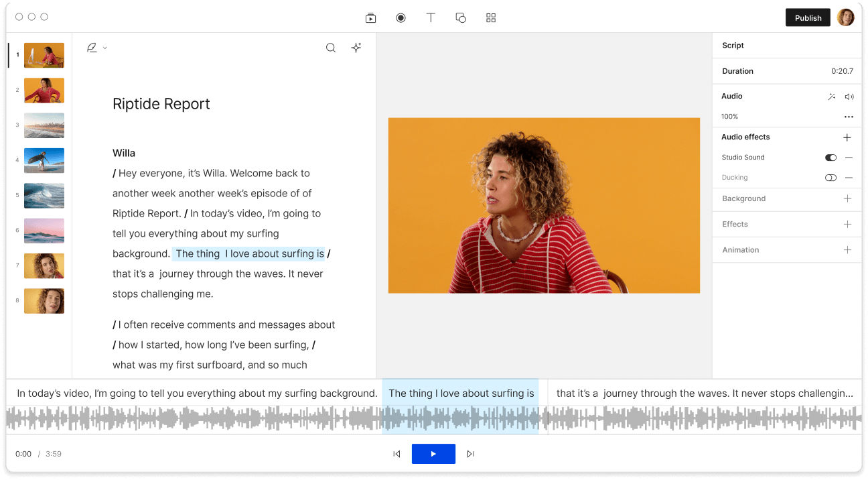Open the media player icon in the toolbar
This screenshot has height=480, width=868.
coord(370,17)
